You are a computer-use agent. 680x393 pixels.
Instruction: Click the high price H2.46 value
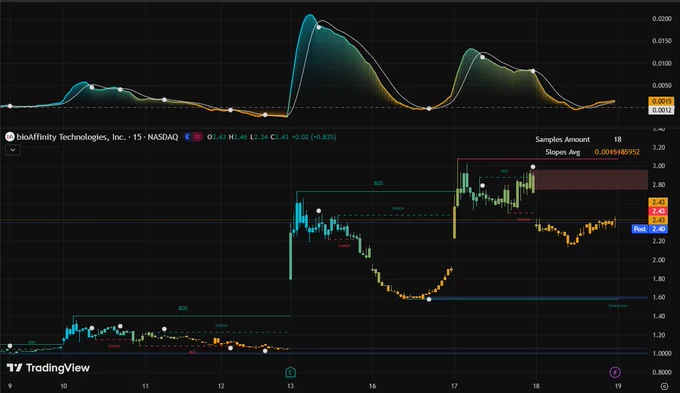(x=238, y=137)
